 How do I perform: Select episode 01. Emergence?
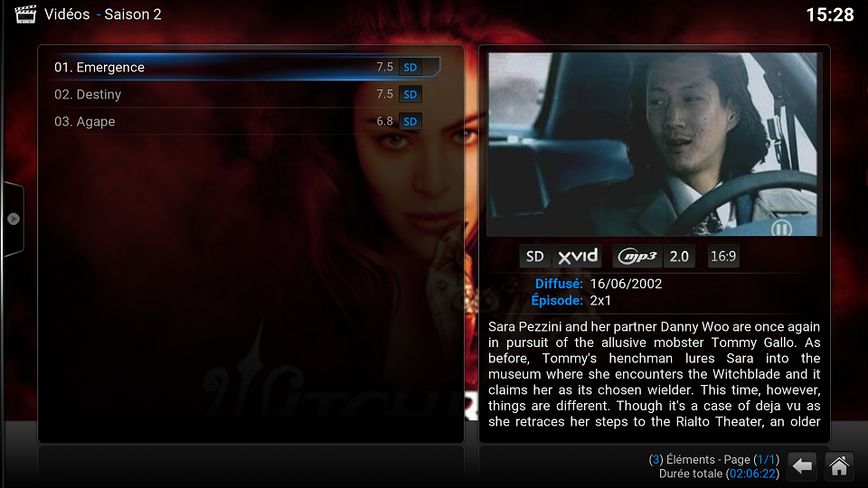point(246,68)
